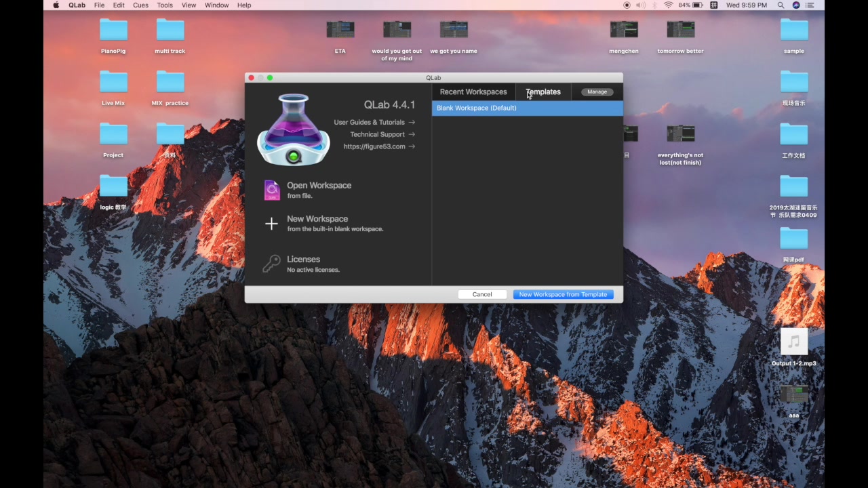The image size is (868, 488).
Task: Click the Wi-Fi status icon
Action: point(668,5)
